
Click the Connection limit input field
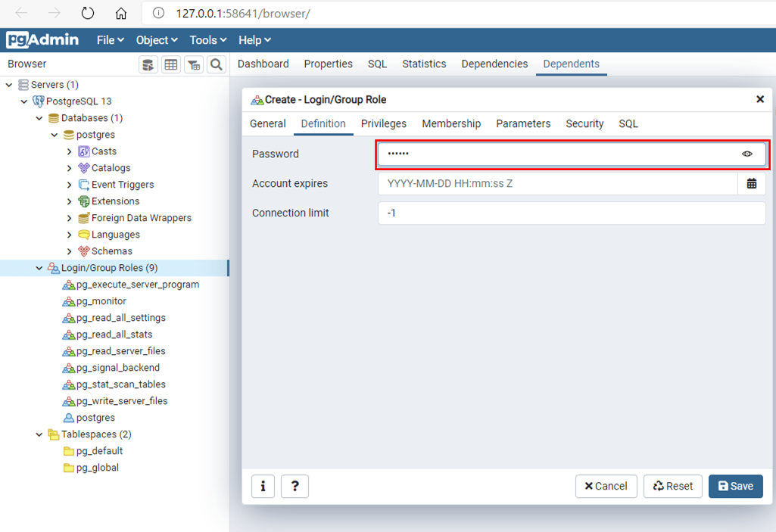[x=571, y=213]
